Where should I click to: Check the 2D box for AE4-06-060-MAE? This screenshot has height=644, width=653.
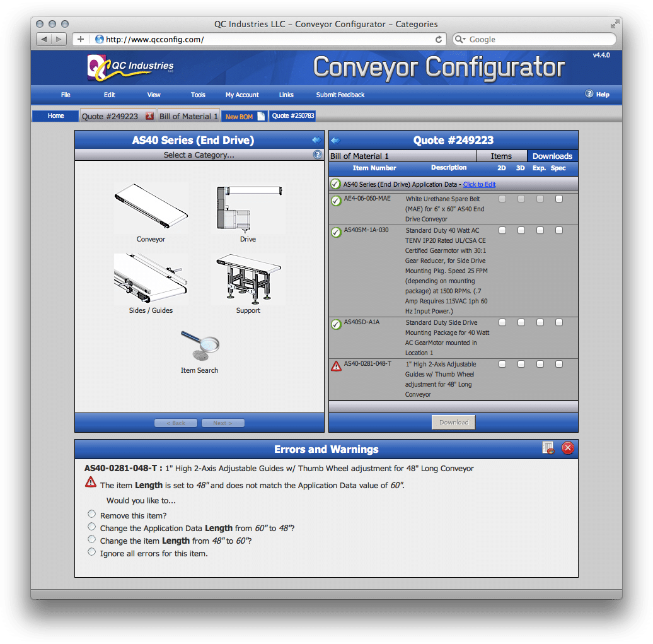tap(502, 199)
